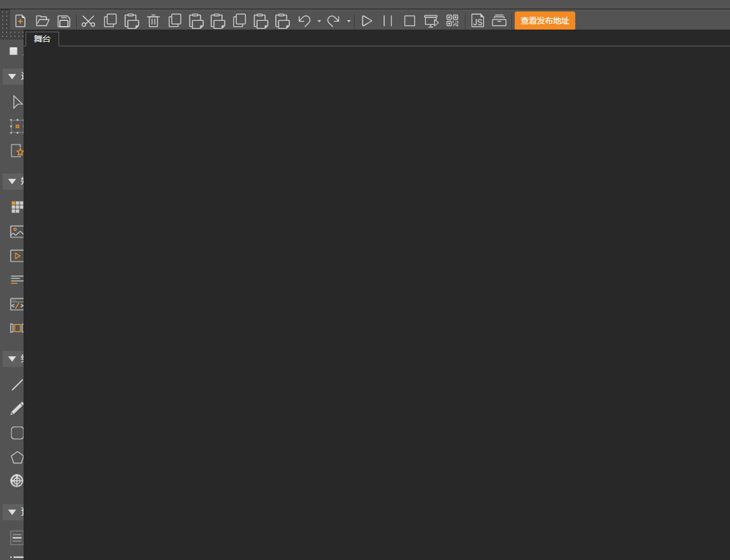The height and width of the screenshot is (560, 730).
Task: Click the stacked-tray icon right of the JS icon
Action: [499, 21]
